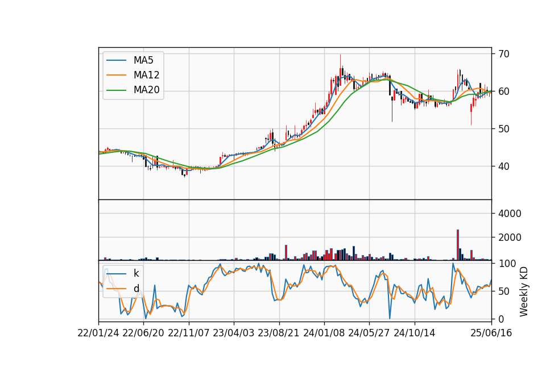Click the orange MA12 legend line sample
Image resolution: width=546 pixels, height=392 pixels.
pyautogui.click(x=116, y=75)
